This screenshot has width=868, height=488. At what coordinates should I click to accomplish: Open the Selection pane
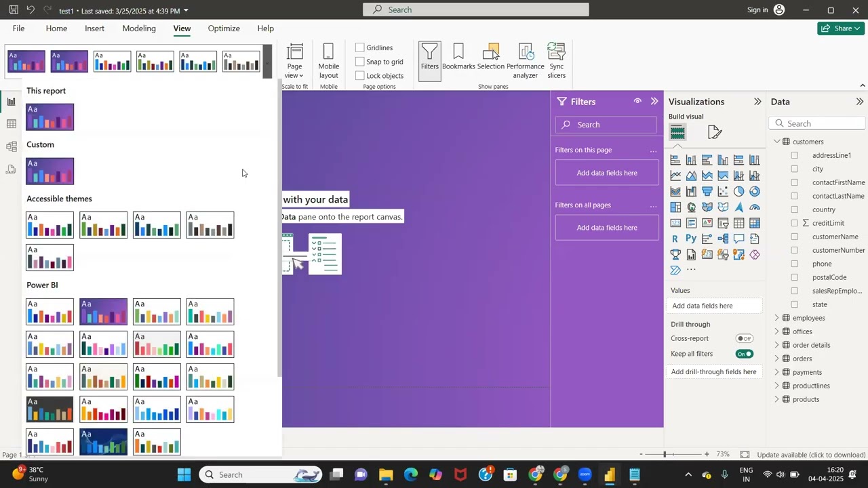[x=491, y=58]
